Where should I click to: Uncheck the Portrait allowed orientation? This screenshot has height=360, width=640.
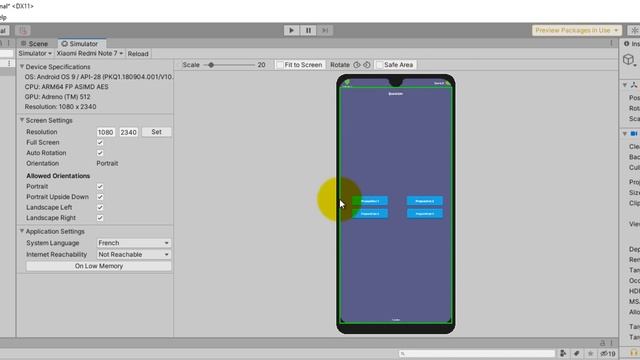(x=100, y=187)
